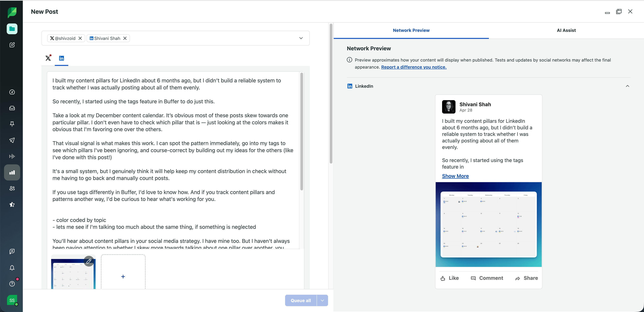Open the AI Assist tab
The height and width of the screenshot is (312, 644).
click(x=566, y=31)
